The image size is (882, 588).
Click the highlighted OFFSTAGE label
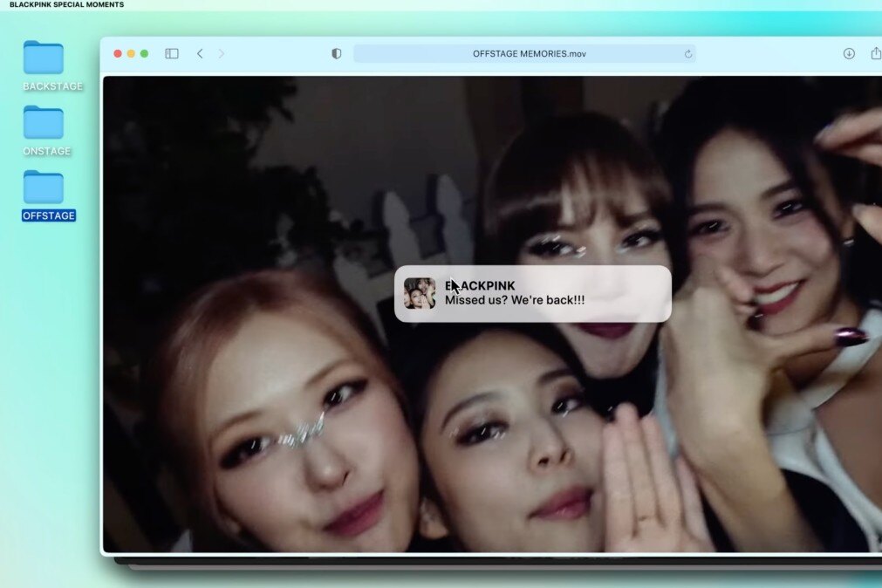[49, 215]
